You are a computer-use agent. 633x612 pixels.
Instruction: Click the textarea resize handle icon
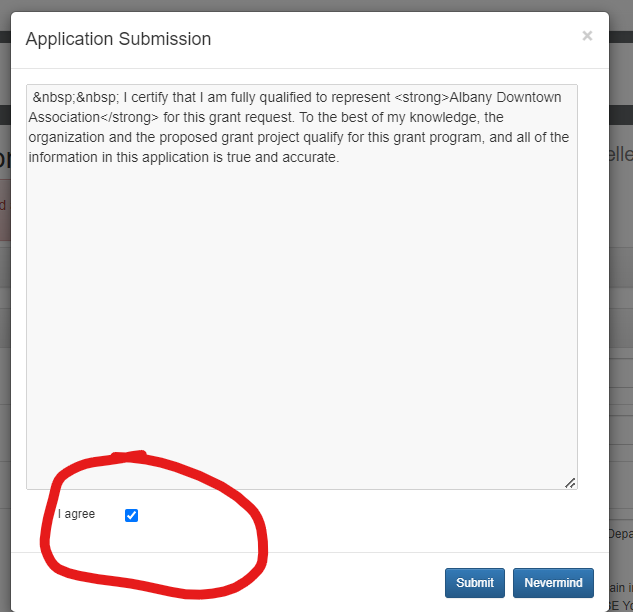click(x=569, y=482)
